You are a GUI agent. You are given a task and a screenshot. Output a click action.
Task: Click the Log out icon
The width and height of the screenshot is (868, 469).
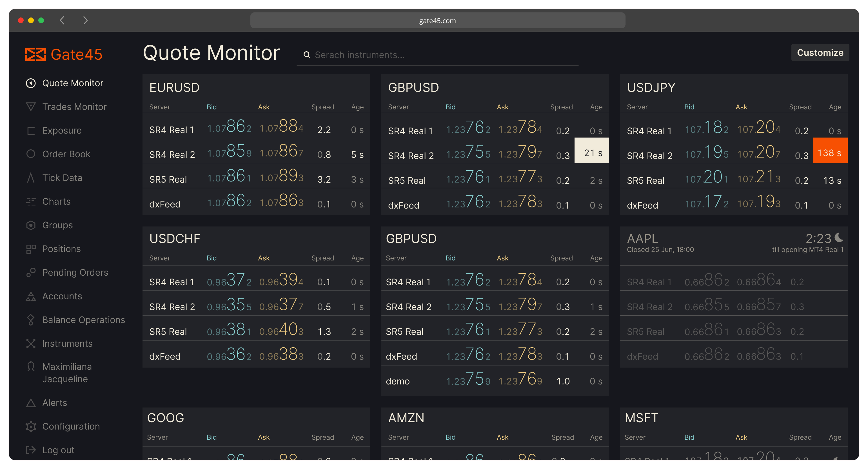click(31, 450)
